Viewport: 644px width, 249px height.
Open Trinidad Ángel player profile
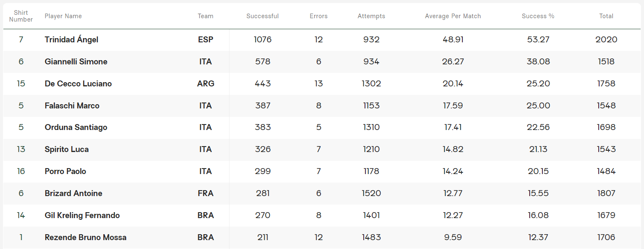(x=71, y=40)
